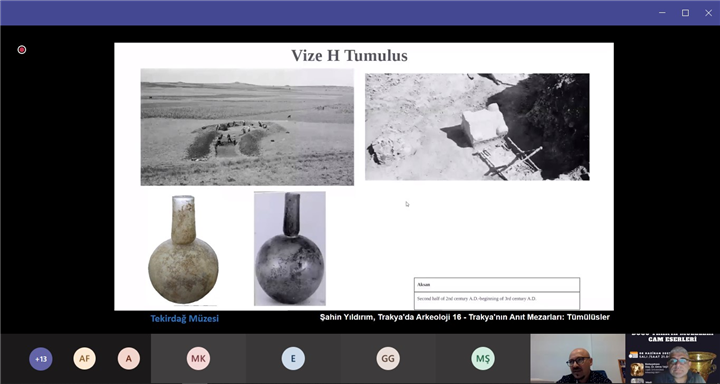720x384 pixels.
Task: Click the beige glass flask image
Action: 183,249
